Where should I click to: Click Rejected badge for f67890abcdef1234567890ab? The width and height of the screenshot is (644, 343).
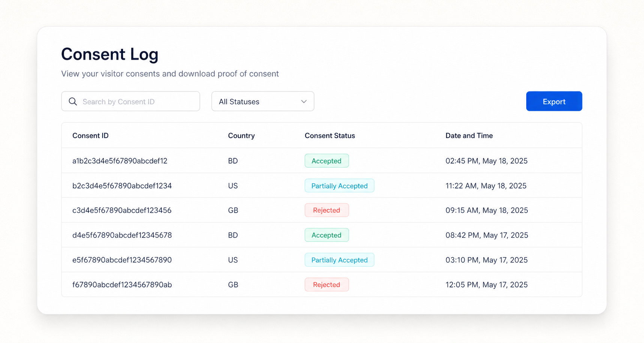coord(326,285)
